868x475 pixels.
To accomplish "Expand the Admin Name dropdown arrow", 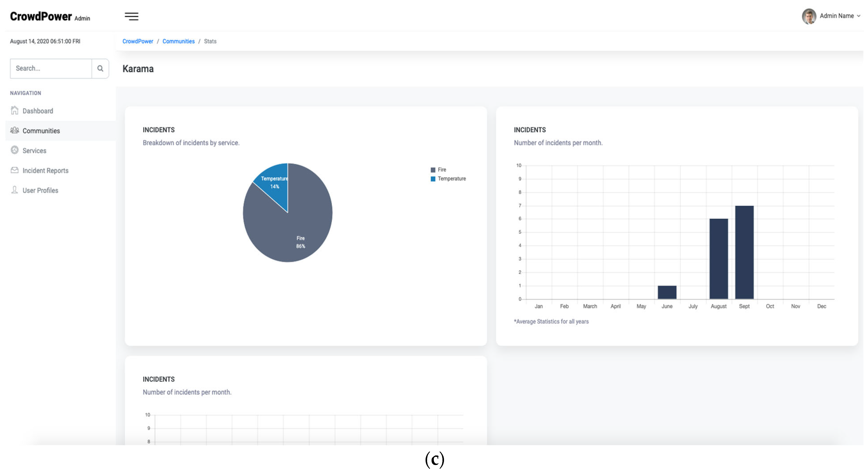I will (859, 16).
